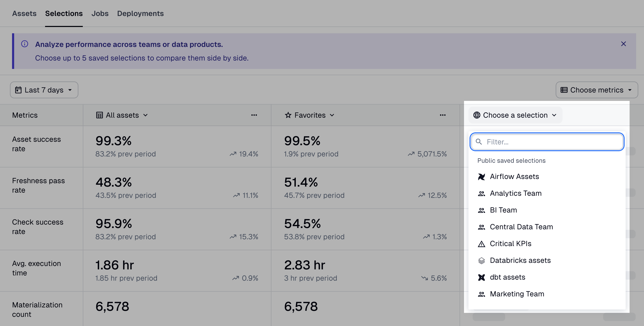Open the Favorites column three-dot menu

point(443,115)
